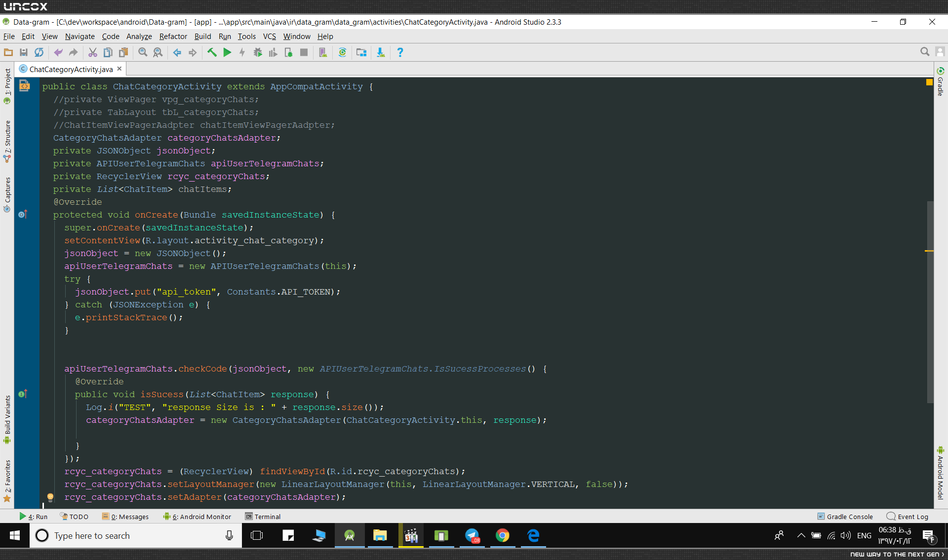Click the ENG language indicator in tray
948x560 pixels.
coord(864,535)
